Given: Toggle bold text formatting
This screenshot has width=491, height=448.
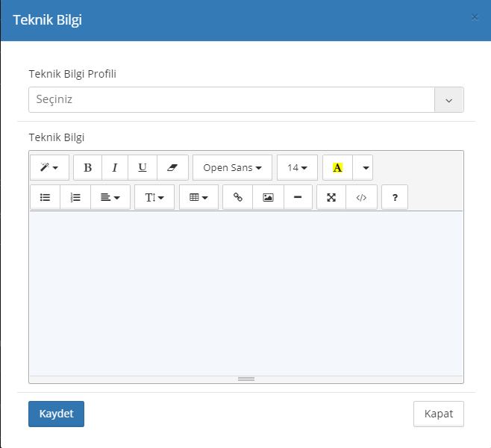Looking at the screenshot, I should tap(87, 168).
